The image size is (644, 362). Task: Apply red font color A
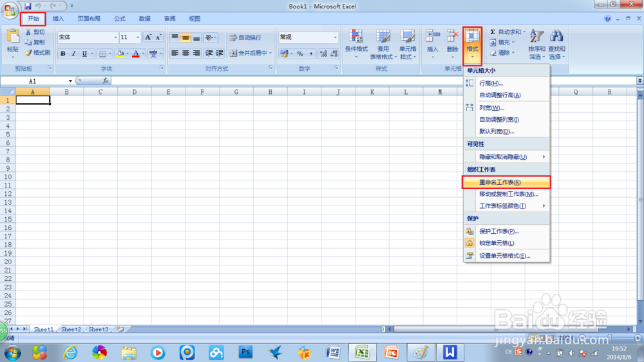[136, 53]
